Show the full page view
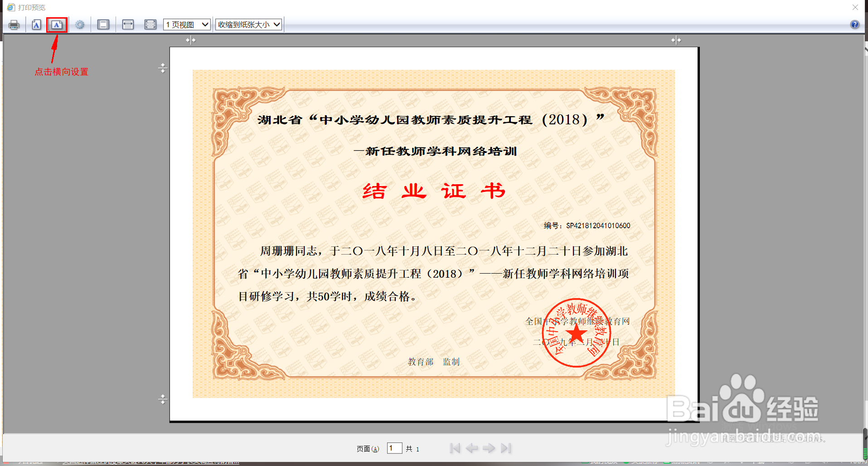 coord(150,25)
